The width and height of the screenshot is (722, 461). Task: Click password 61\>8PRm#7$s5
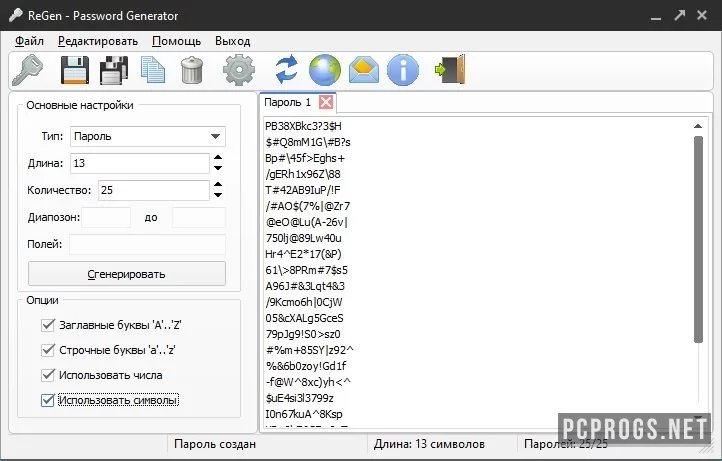pos(307,270)
